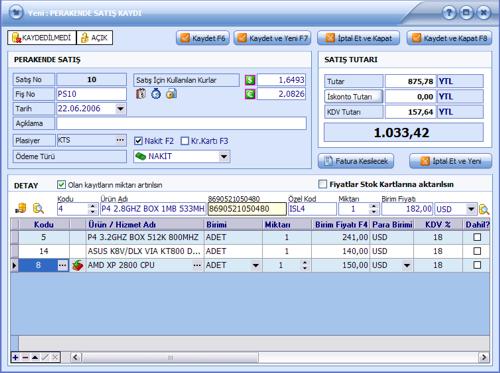Open the Plasiyer KTS lookup ellipsis
This screenshot has height=373, width=500.
pyautogui.click(x=120, y=140)
